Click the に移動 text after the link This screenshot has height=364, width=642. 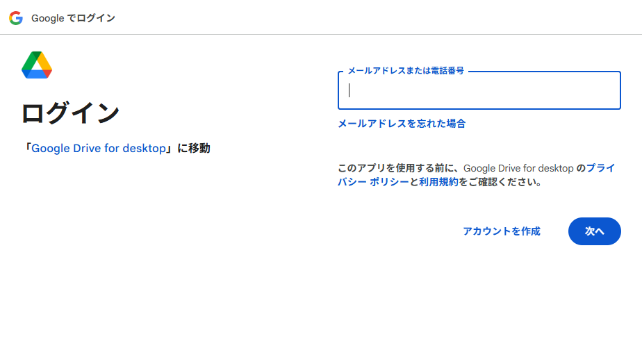pos(193,148)
